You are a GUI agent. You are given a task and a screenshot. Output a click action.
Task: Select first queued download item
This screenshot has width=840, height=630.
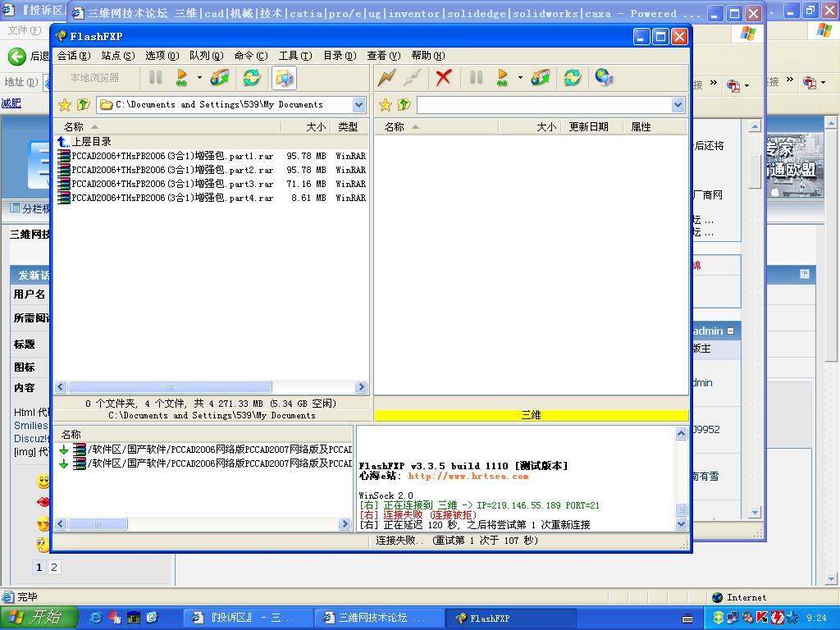coord(205,450)
